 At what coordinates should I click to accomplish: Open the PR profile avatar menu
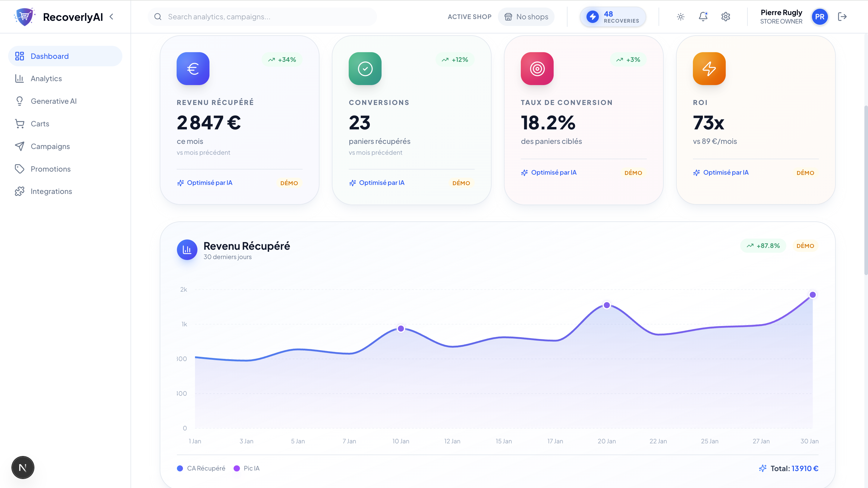tap(820, 17)
